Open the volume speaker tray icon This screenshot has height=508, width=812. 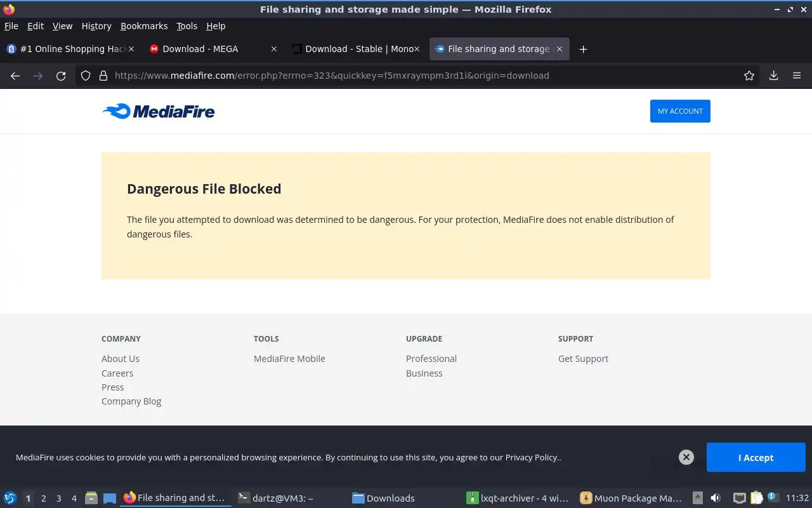[x=716, y=498]
